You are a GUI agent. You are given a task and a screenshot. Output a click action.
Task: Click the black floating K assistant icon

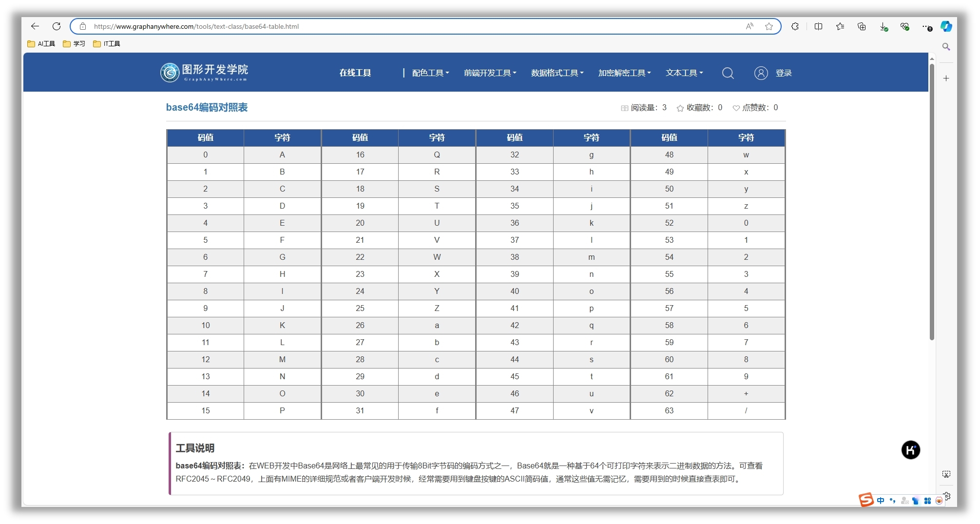[910, 450]
